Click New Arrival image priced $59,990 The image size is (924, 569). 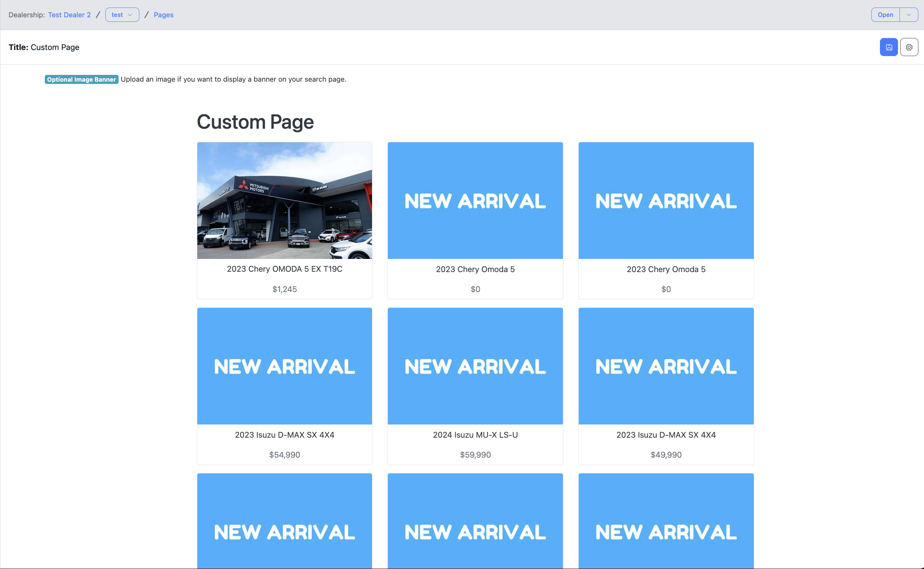pyautogui.click(x=475, y=366)
